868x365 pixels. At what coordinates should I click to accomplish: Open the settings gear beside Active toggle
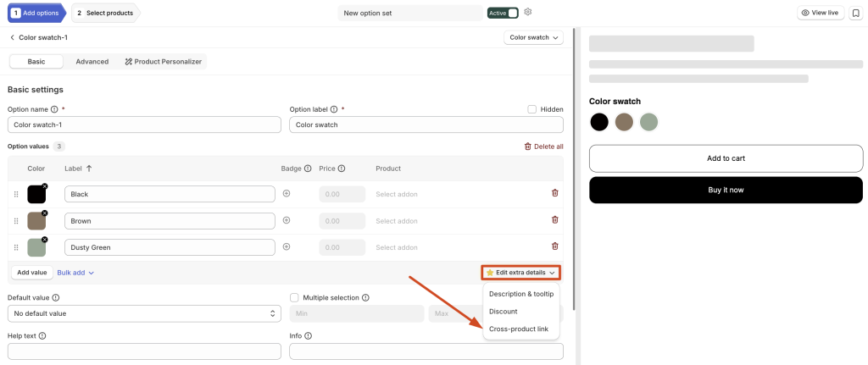click(x=527, y=12)
